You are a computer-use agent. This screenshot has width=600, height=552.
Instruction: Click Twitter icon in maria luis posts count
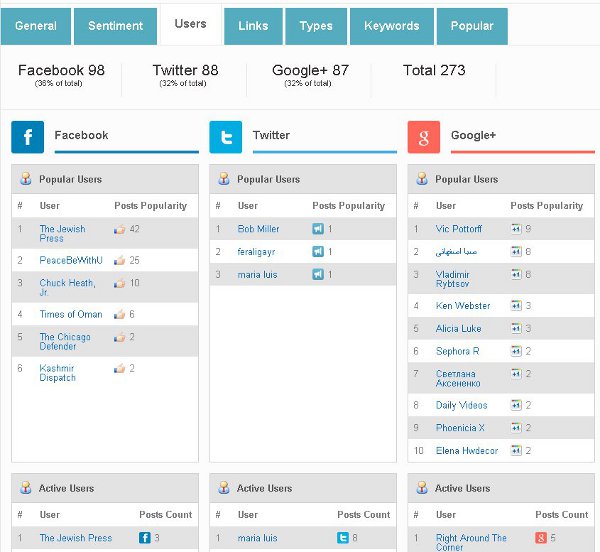(343, 537)
